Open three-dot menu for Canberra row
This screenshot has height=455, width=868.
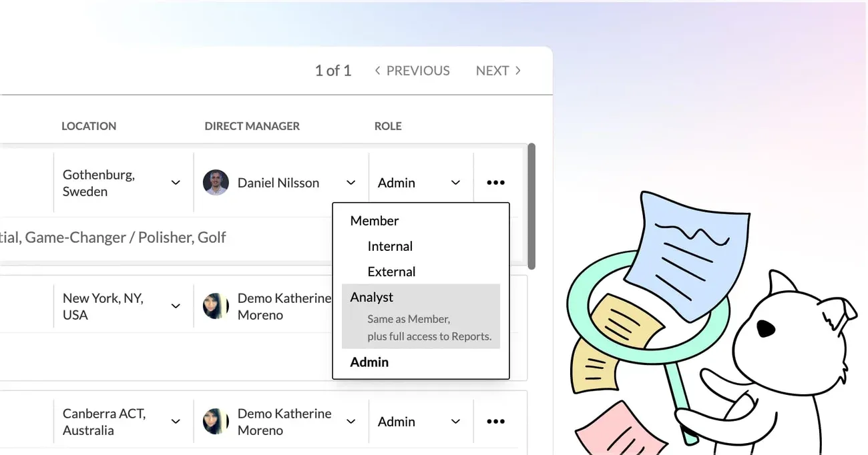[495, 421]
